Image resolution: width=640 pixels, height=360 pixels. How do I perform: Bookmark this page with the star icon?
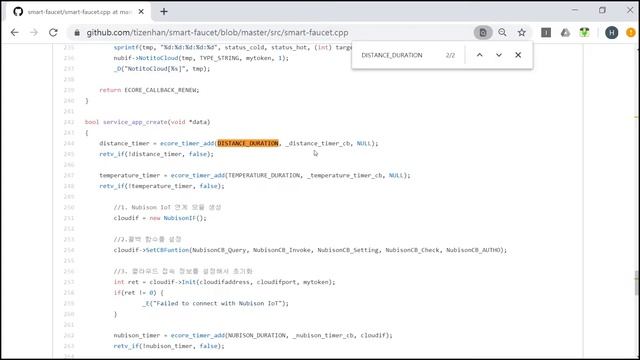(x=522, y=33)
